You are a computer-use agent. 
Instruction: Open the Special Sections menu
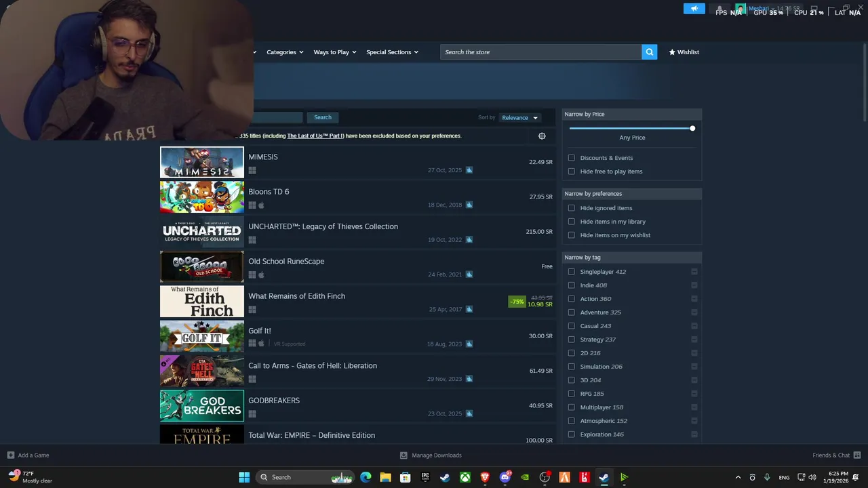coord(392,52)
